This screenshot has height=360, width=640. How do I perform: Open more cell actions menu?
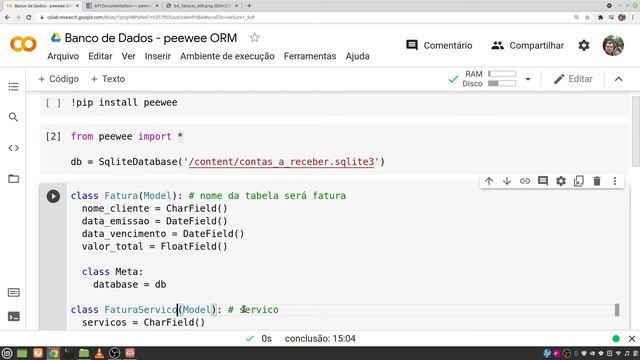[x=615, y=181]
